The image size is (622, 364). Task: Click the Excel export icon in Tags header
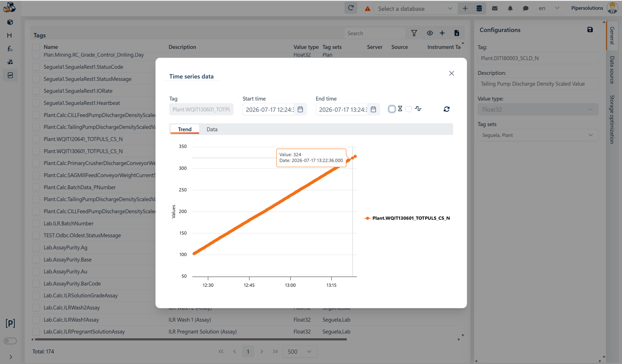(457, 33)
